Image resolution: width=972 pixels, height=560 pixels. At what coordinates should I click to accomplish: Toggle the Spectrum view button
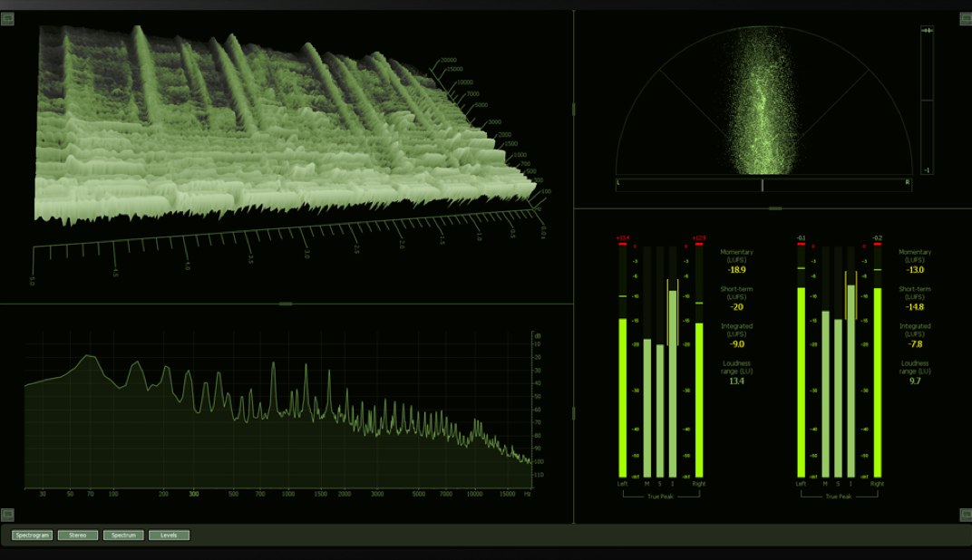tap(123, 536)
